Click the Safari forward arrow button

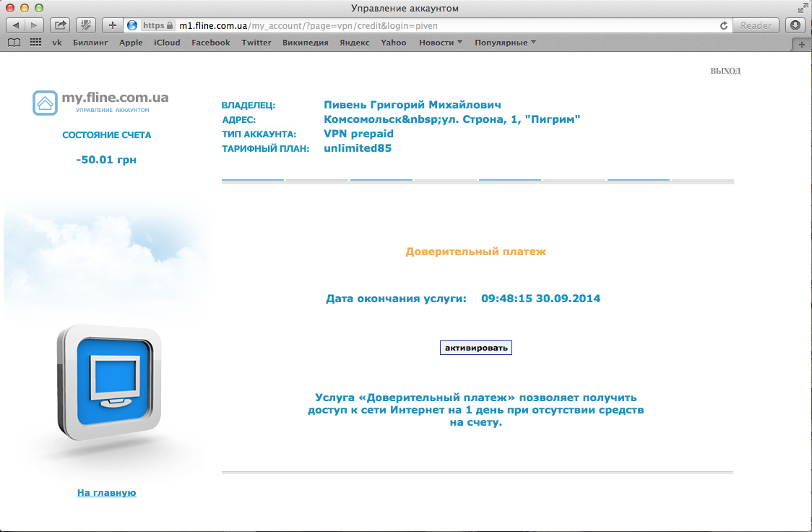coord(34,25)
